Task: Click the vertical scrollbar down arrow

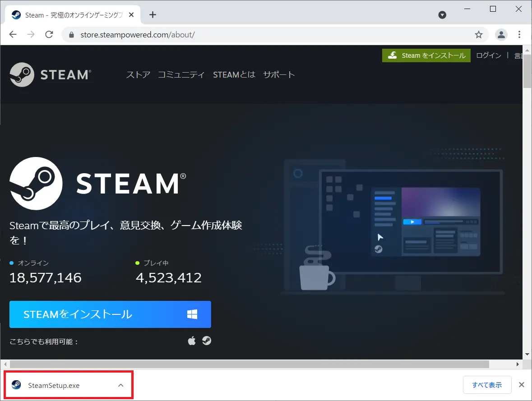Action: point(527,354)
